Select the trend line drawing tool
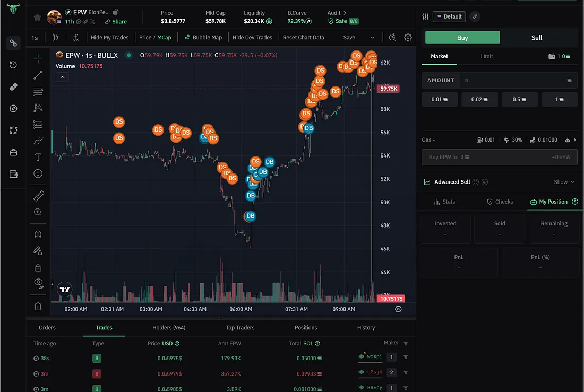 click(38, 75)
